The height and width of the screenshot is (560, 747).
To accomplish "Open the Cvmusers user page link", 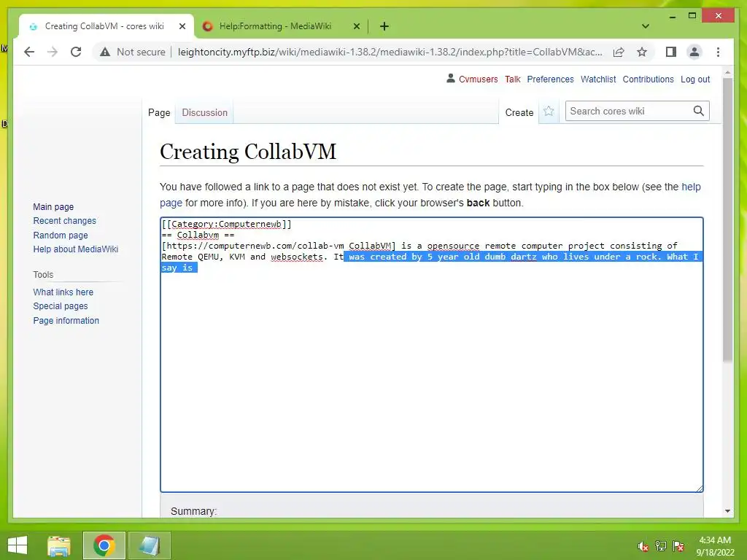I will [479, 79].
